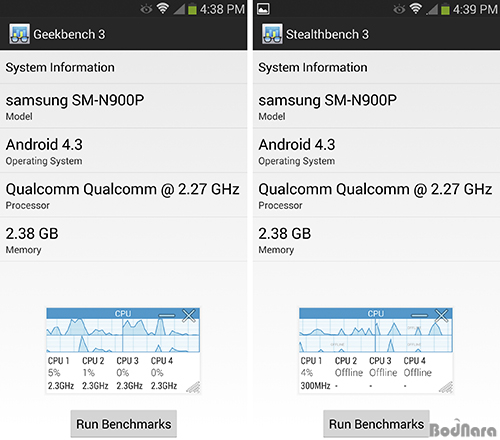
Task: Tap the Stealthbench 3 app icon
Action: (x=272, y=34)
